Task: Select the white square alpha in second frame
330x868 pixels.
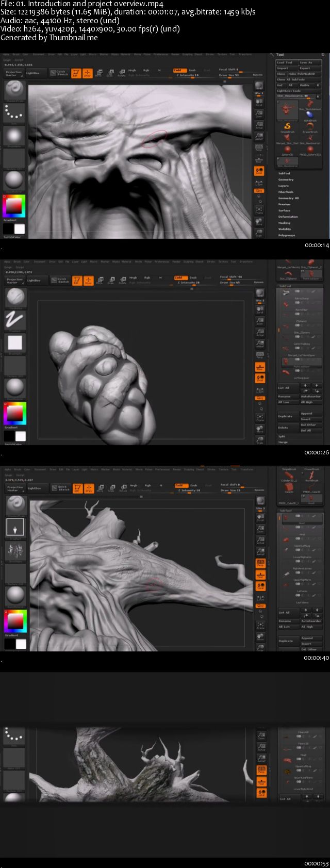Action: click(x=14, y=342)
